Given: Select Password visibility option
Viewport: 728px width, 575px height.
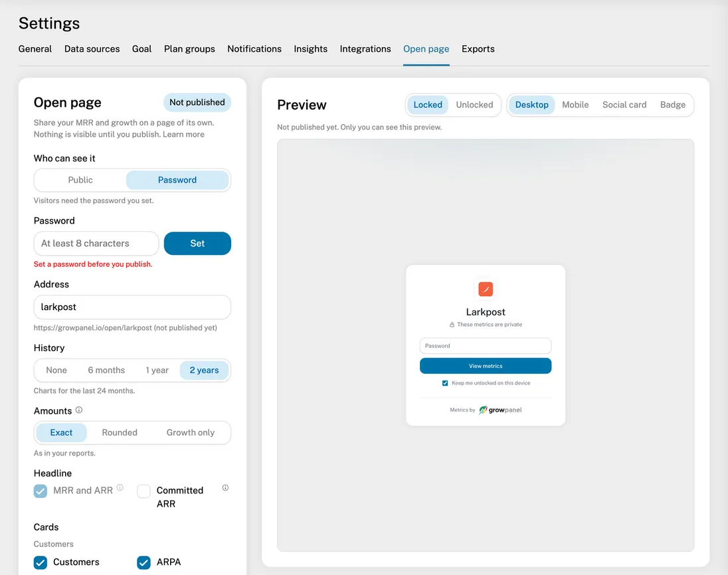Looking at the screenshot, I should pyautogui.click(x=177, y=180).
